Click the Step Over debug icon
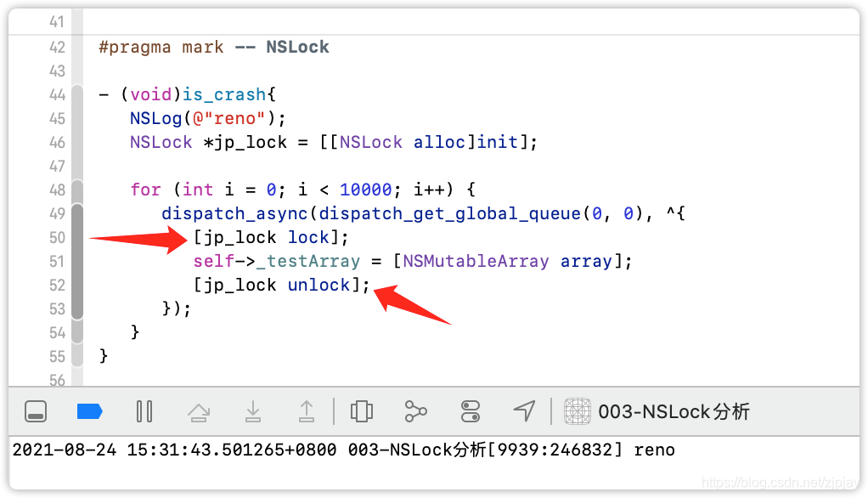Image resolution: width=868 pixels, height=498 pixels. 198,412
